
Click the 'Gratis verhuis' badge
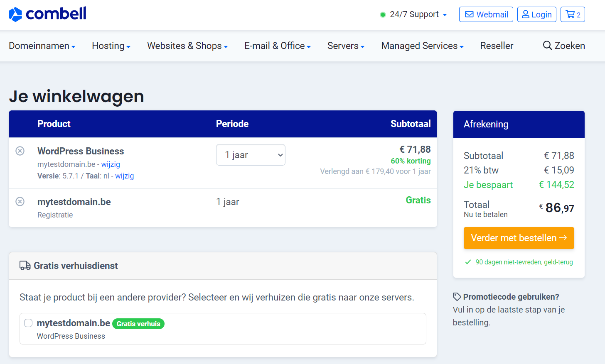pos(138,324)
